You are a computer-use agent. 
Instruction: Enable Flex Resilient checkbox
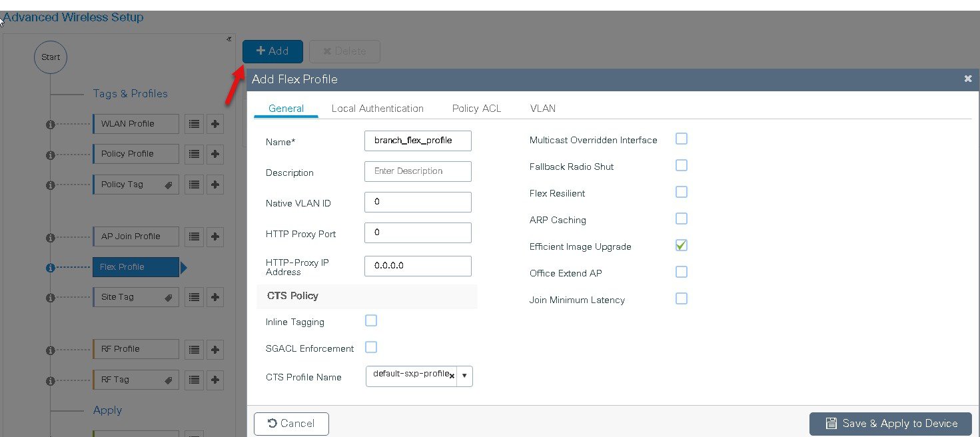click(x=681, y=192)
